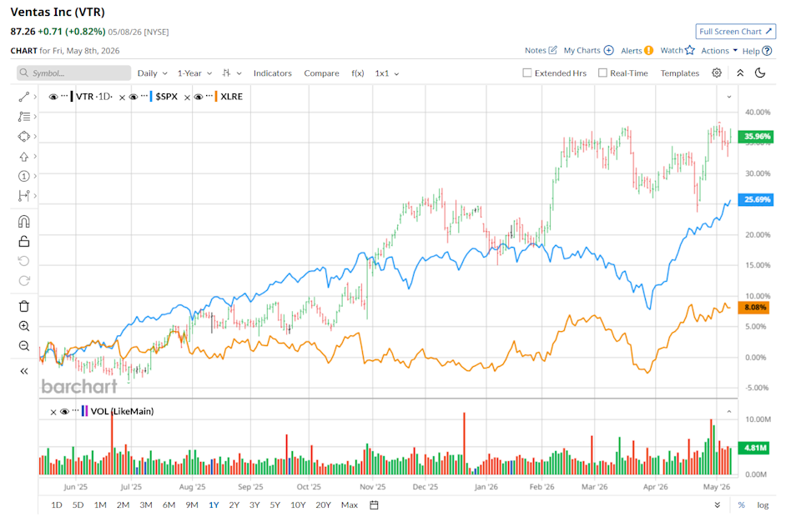Open the Daily interval dropdown
Image resolution: width=801 pixels, height=532 pixels.
click(152, 73)
